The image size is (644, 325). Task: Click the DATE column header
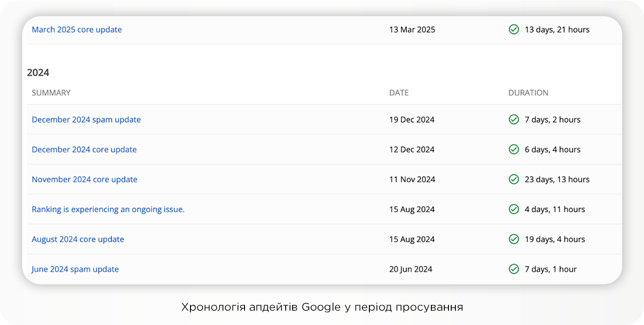coord(399,93)
